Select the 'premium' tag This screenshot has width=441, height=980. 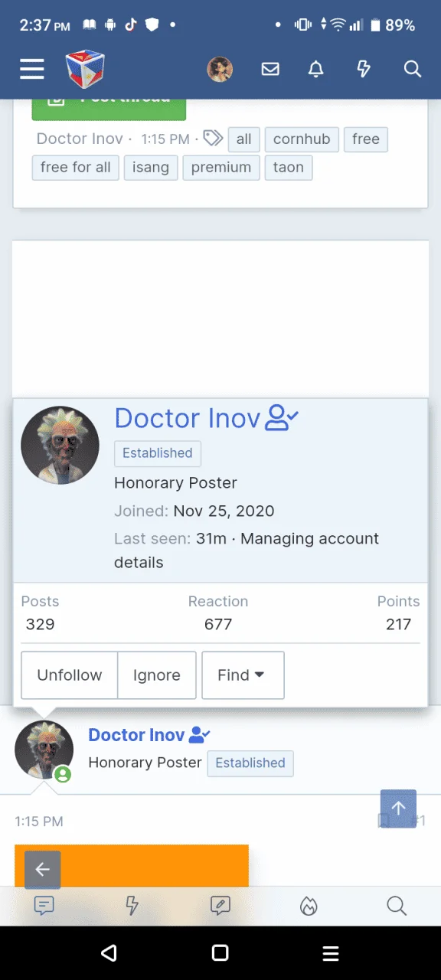pos(221,168)
